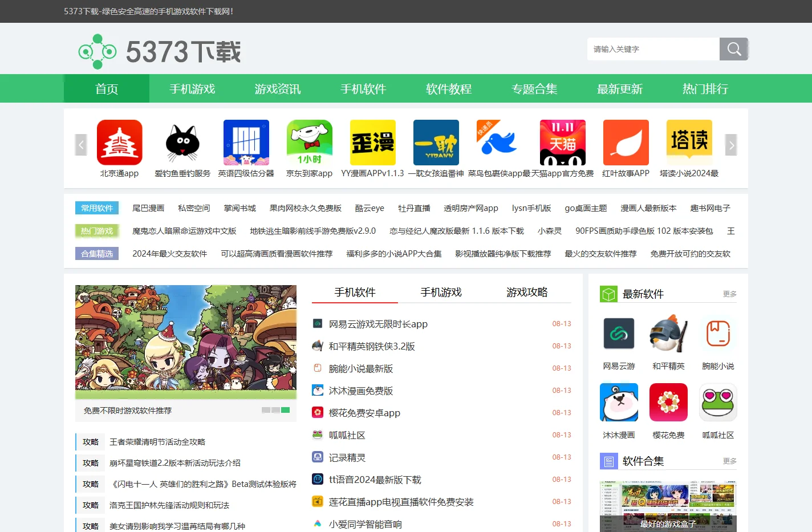Open 专题合集 in navigation bar

click(x=534, y=88)
